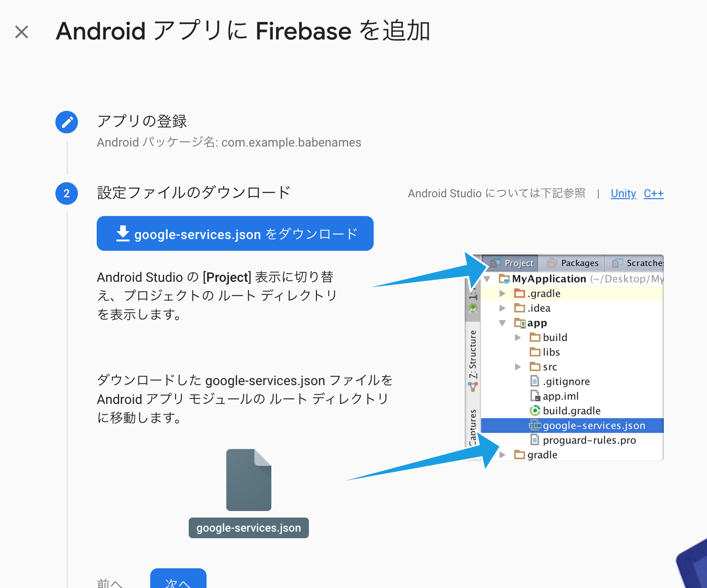Viewport: 707px width, 588px height.
Task: Click the Android package name com.example.babenames text
Action: pos(229,142)
